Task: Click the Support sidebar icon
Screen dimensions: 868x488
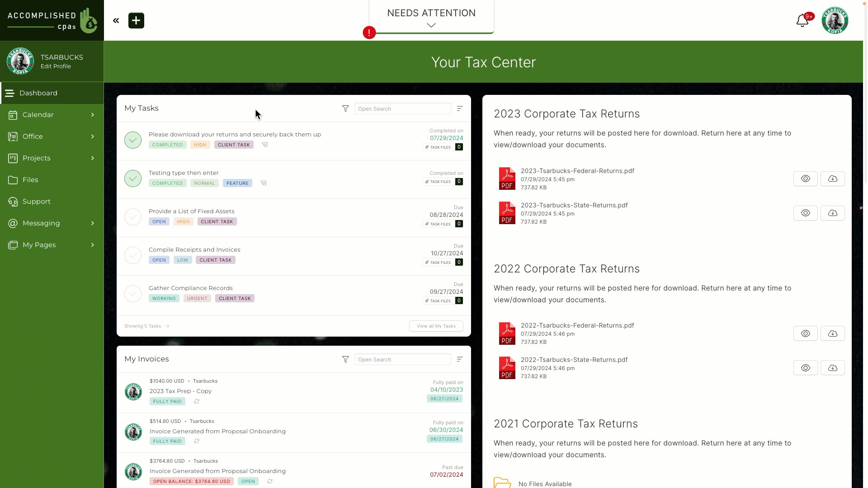Action: pos(13,202)
